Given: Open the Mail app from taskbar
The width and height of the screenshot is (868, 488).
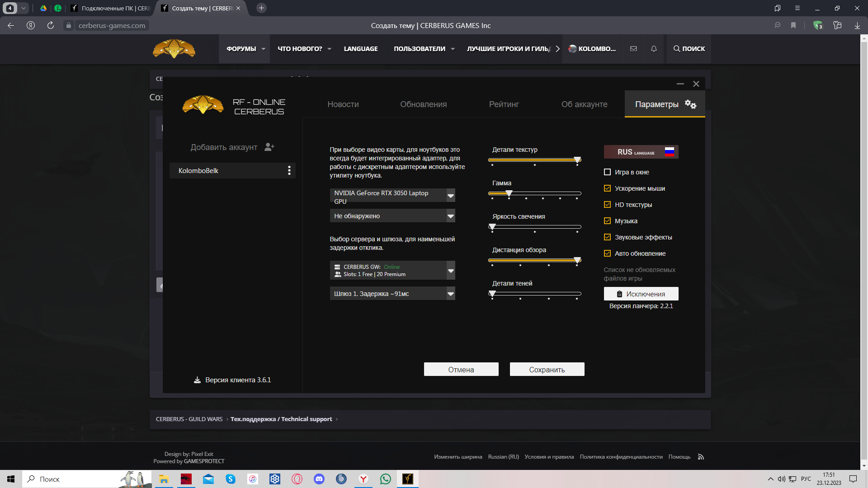Looking at the screenshot, I should point(208,479).
